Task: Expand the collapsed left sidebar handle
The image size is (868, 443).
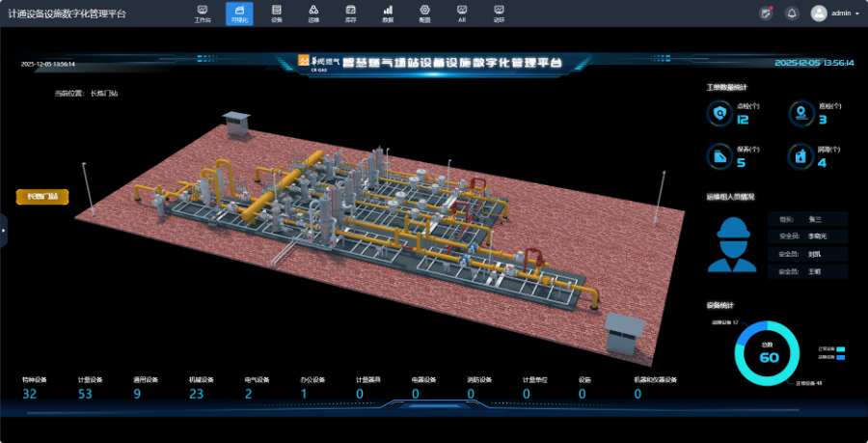Action: pos(3,231)
